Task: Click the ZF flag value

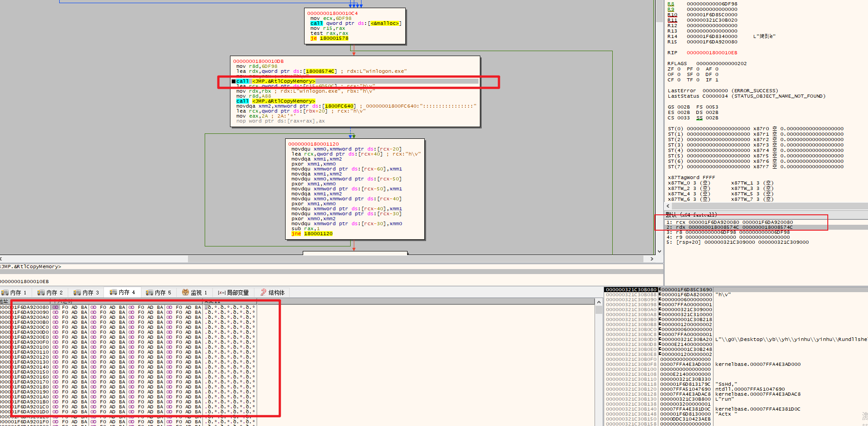Action: click(x=679, y=69)
